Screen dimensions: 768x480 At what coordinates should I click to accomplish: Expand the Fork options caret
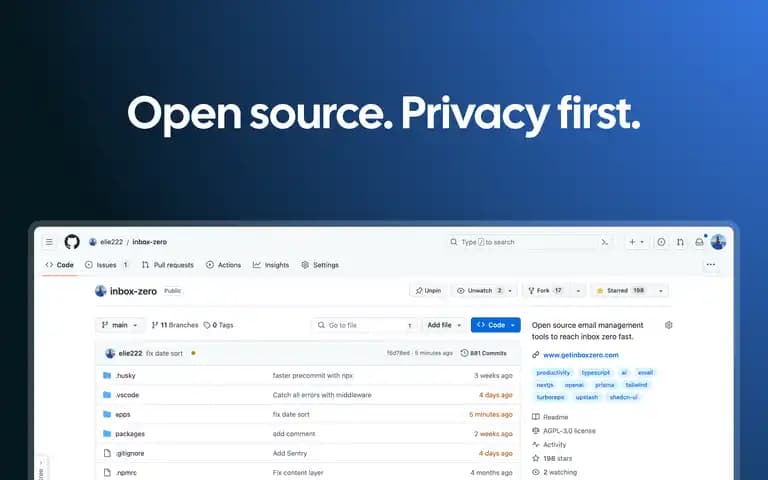[578, 290]
